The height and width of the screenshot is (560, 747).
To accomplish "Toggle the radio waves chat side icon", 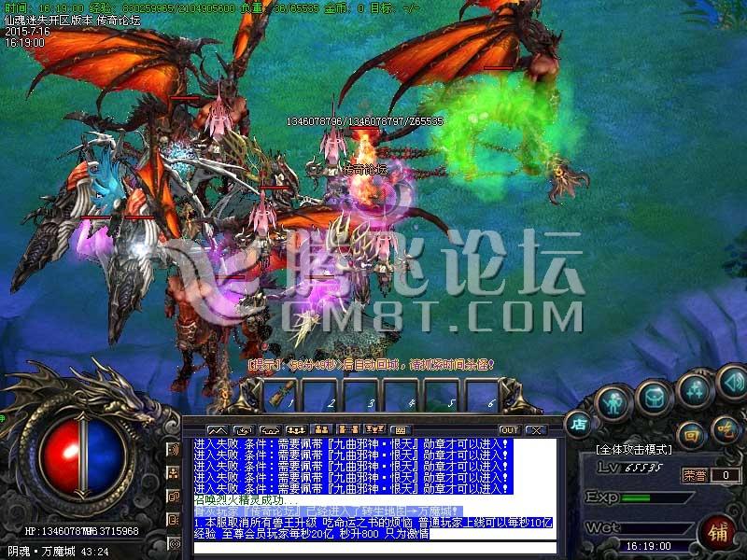I will click(174, 542).
